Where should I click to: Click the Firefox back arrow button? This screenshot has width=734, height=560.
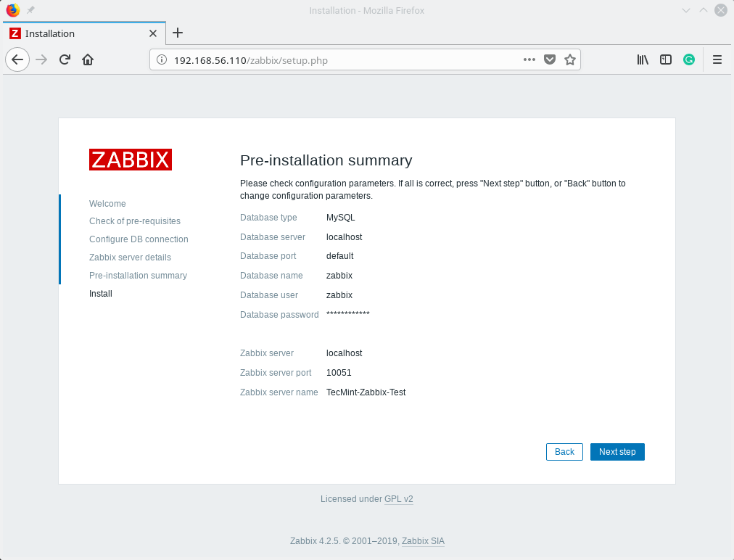pos(17,59)
